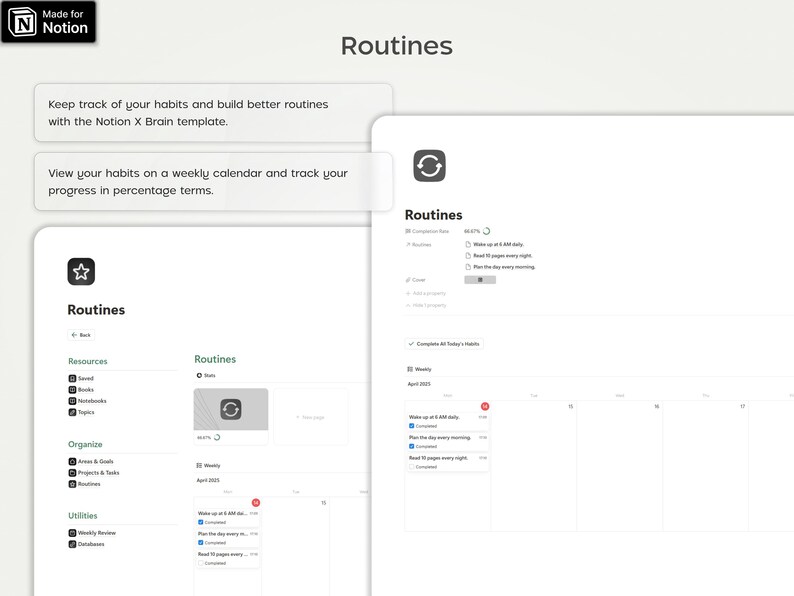
Task: Select the Weekly view tab on the detail page
Action: click(419, 369)
